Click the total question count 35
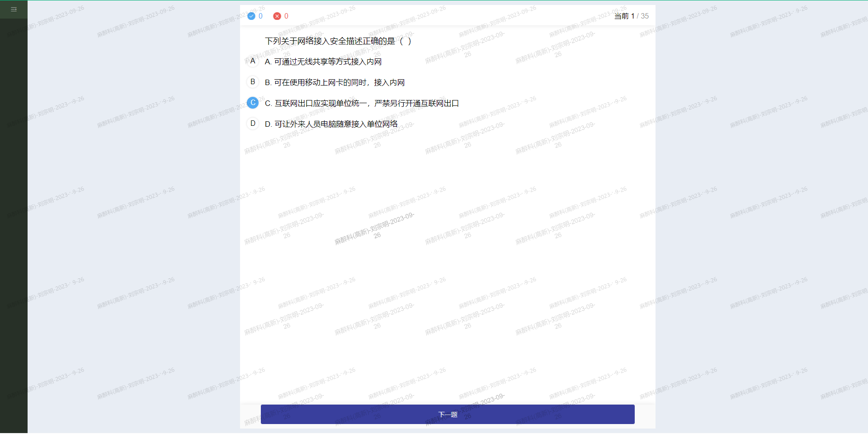 tap(645, 16)
